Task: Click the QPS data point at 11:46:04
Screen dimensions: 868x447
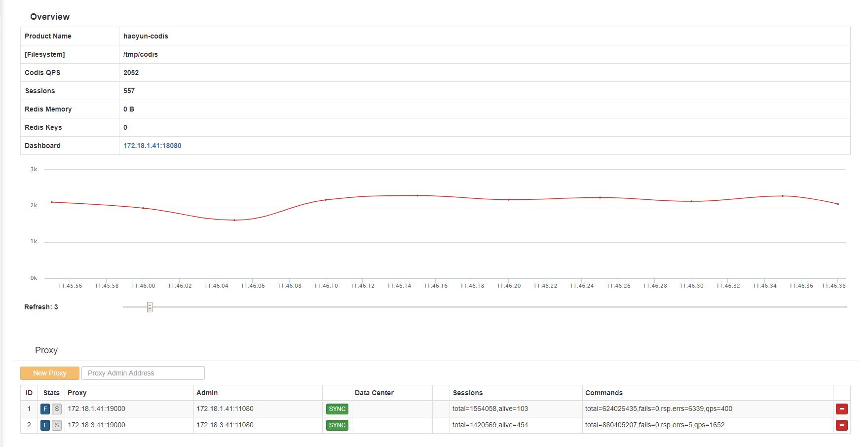Action: [234, 220]
